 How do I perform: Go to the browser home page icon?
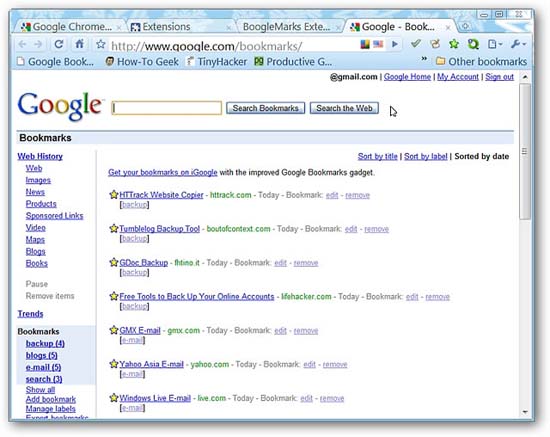pos(80,44)
